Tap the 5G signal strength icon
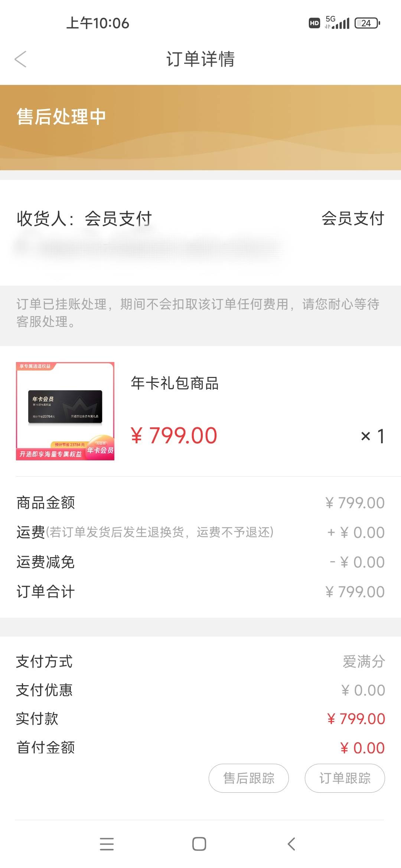Screen dimensions: 401x868 [337, 22]
